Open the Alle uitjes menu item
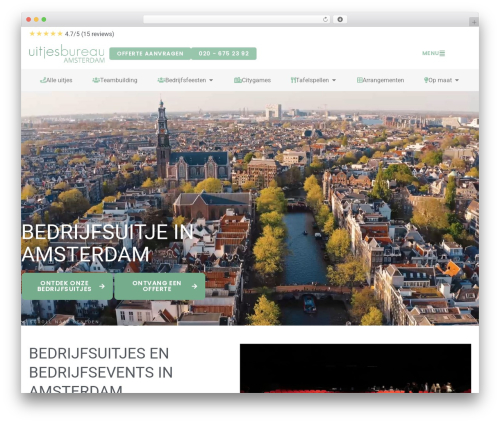Image resolution: width=500 pixels, height=423 pixels. (56, 80)
